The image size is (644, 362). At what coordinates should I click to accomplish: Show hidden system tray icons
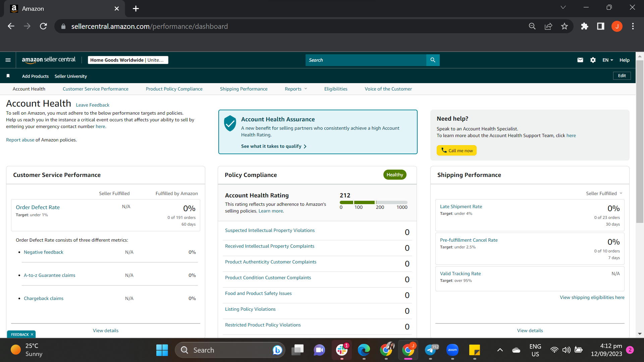(x=500, y=350)
